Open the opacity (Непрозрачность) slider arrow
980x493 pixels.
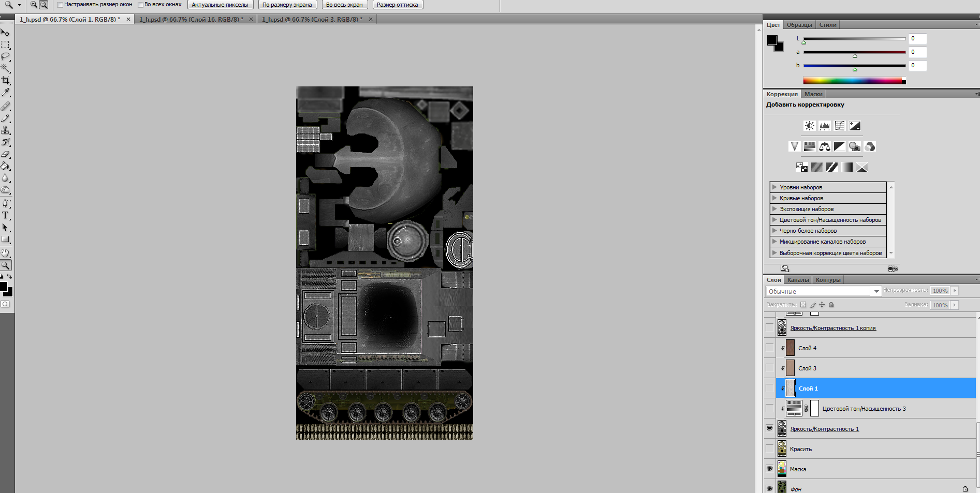click(x=955, y=291)
